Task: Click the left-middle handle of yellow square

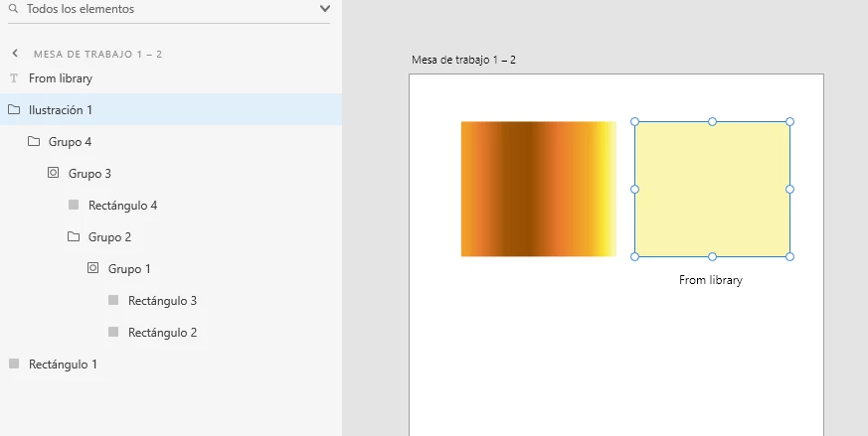Action: (x=635, y=190)
